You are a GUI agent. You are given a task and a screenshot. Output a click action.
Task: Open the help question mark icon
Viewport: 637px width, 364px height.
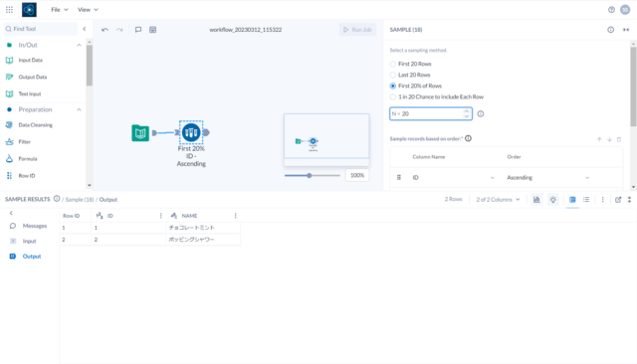pyautogui.click(x=611, y=10)
